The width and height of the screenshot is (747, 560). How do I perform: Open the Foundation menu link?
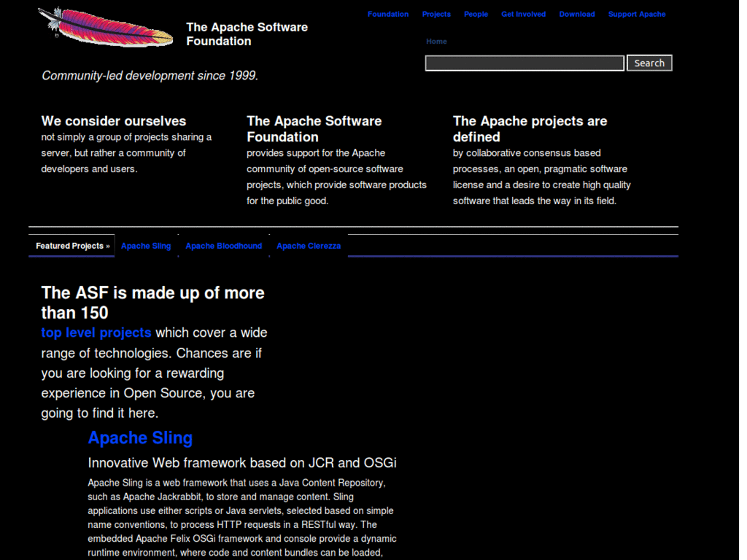[388, 15]
